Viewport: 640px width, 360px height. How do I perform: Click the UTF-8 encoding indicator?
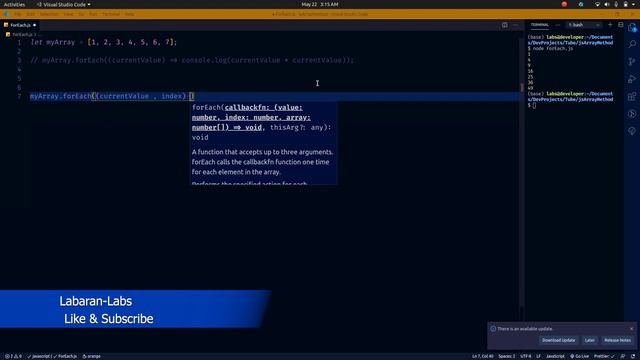pyautogui.click(x=526, y=356)
